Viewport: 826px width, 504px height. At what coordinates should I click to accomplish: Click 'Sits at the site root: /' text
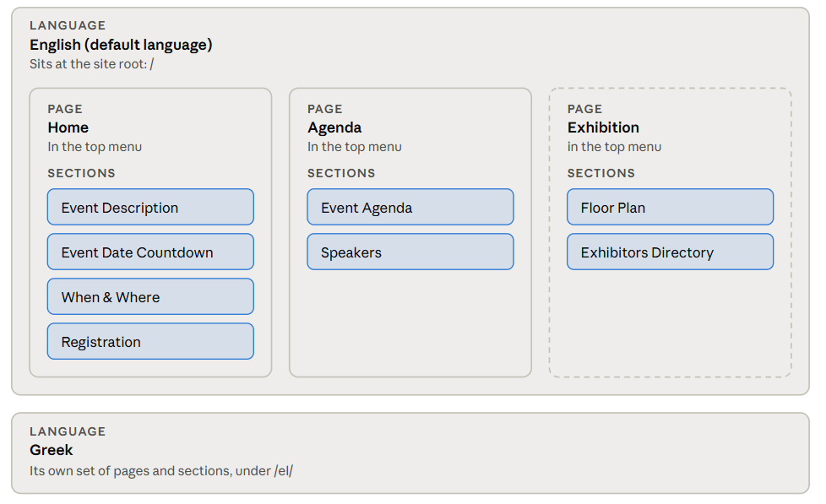(x=92, y=64)
